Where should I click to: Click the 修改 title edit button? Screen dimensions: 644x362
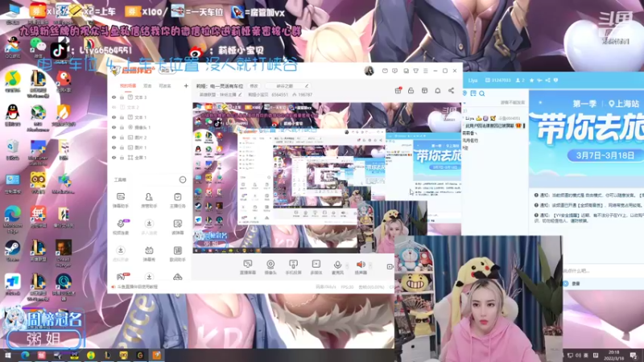point(254,86)
